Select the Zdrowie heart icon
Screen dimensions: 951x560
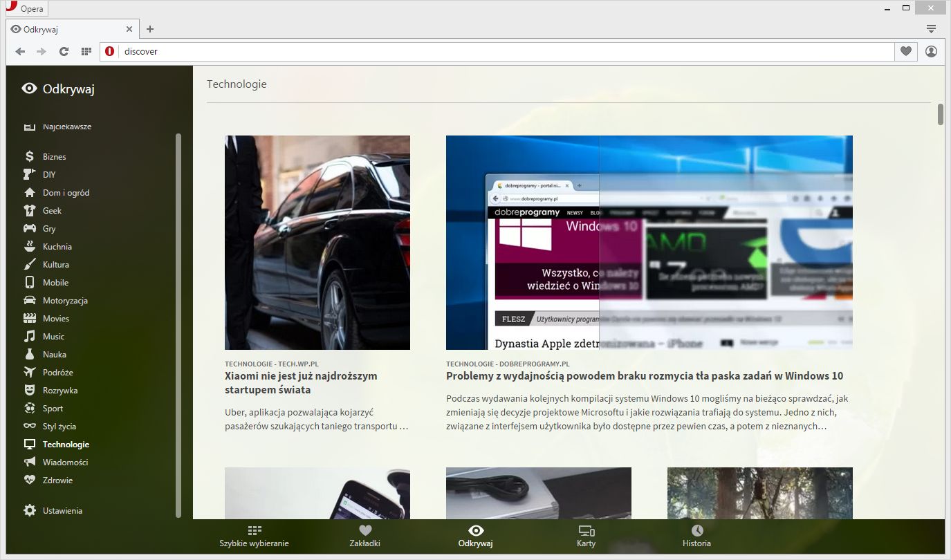point(29,480)
